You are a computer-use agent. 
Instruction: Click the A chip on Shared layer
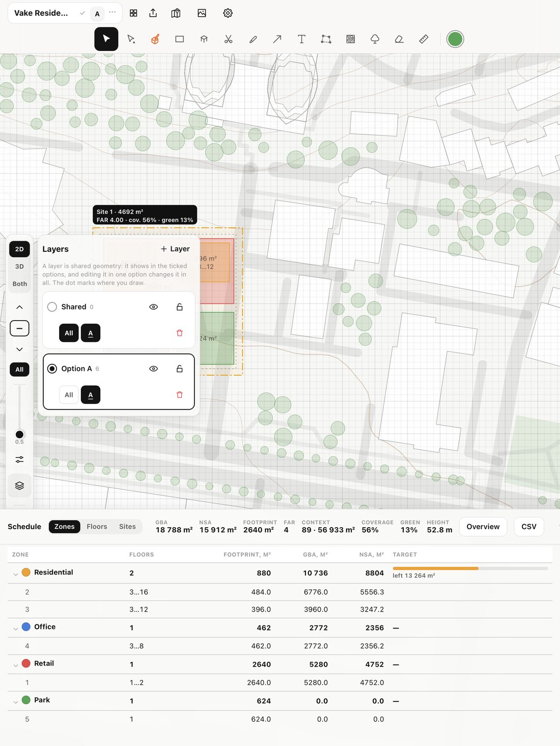91,333
